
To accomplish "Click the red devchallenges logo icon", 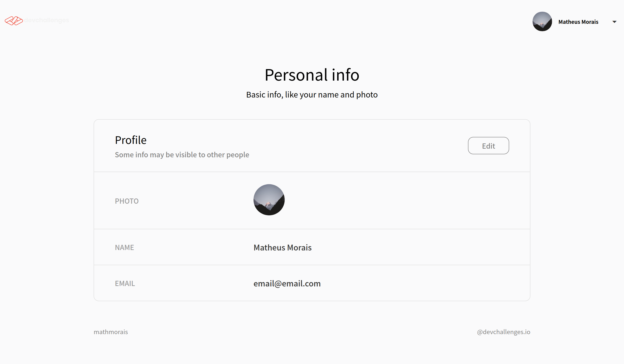I will [14, 21].
